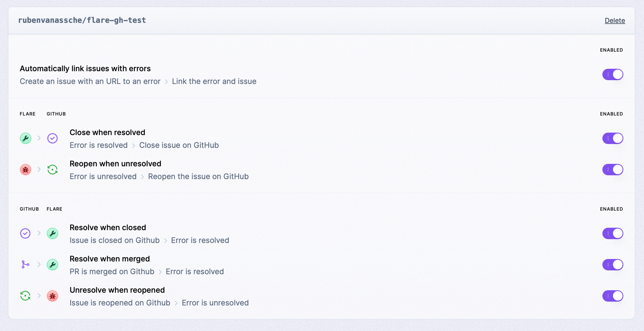Viewport: 644px width, 331px height.
Task: Click the red bug icon beside Reopen when unresolved
Action: coord(25,169)
